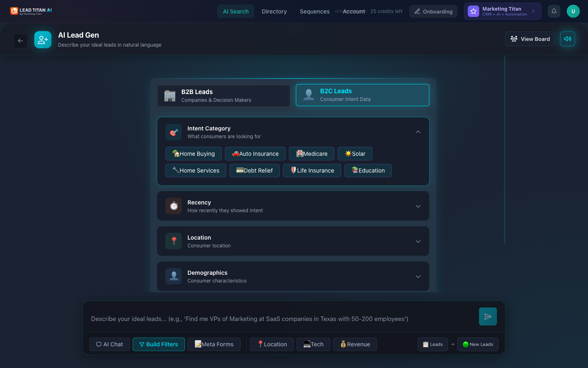Image resolution: width=588 pixels, height=368 pixels.
Task: Open notifications via the bell icon
Action: pos(554,11)
